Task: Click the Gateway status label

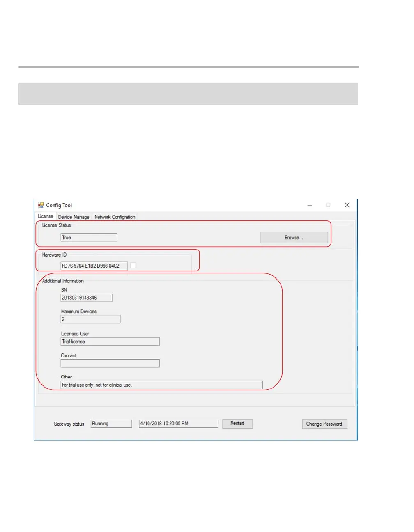Action: coord(69,424)
